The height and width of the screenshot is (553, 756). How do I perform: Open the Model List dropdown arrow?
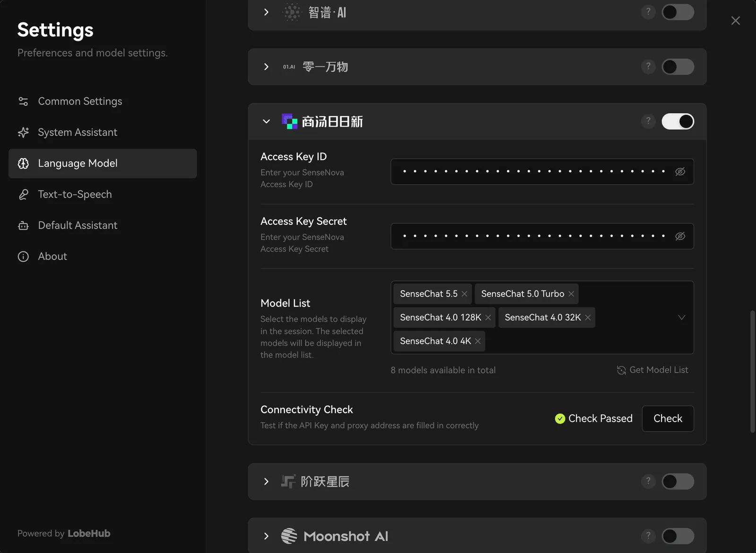pos(681,317)
